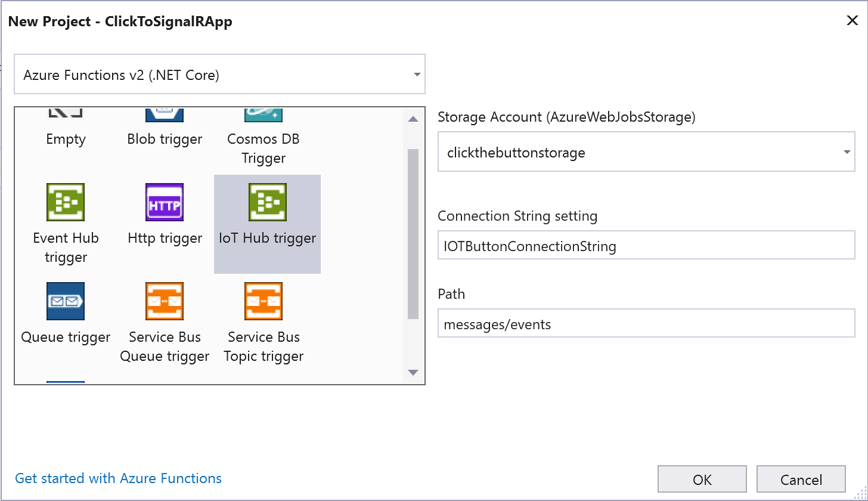
Task: Select the IoT Hub trigger icon
Action: 268,202
